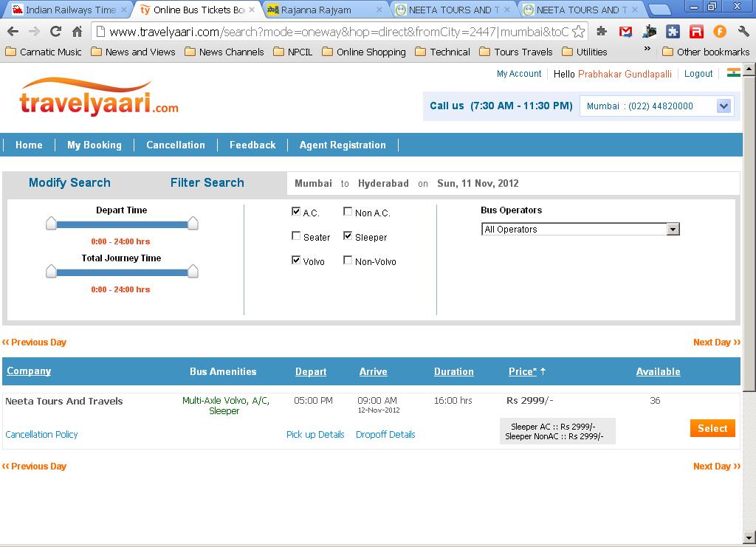Click the browser back arrow
This screenshot has height=547, width=756.
click(x=13, y=32)
